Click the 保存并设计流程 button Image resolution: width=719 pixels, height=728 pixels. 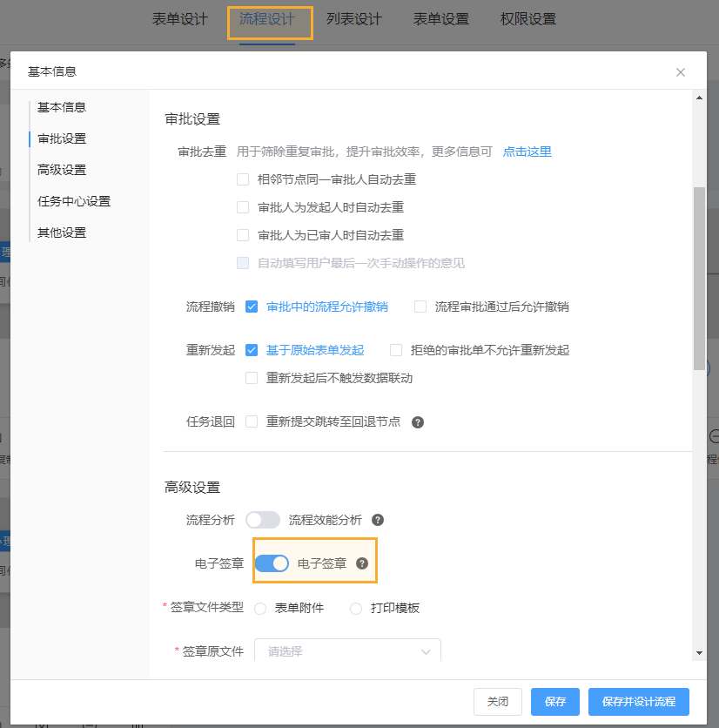pos(638,701)
